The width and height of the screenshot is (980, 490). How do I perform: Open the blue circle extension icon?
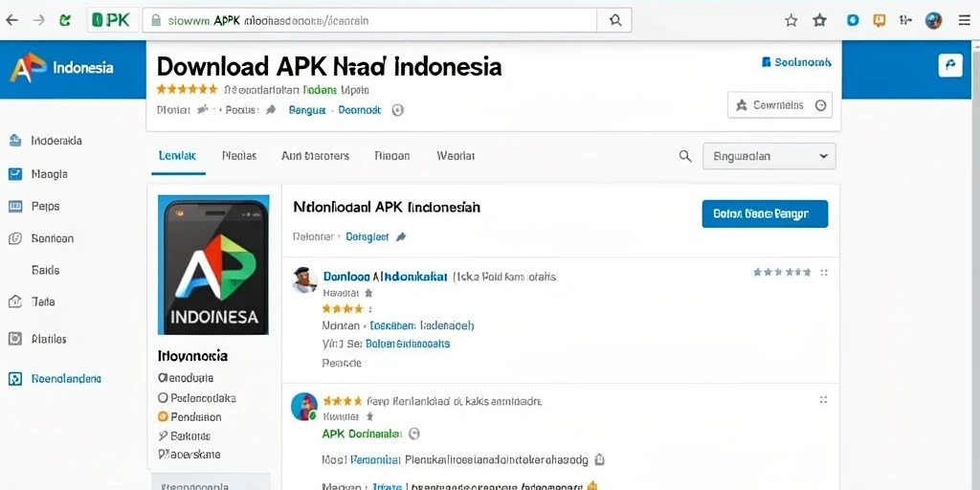(853, 21)
